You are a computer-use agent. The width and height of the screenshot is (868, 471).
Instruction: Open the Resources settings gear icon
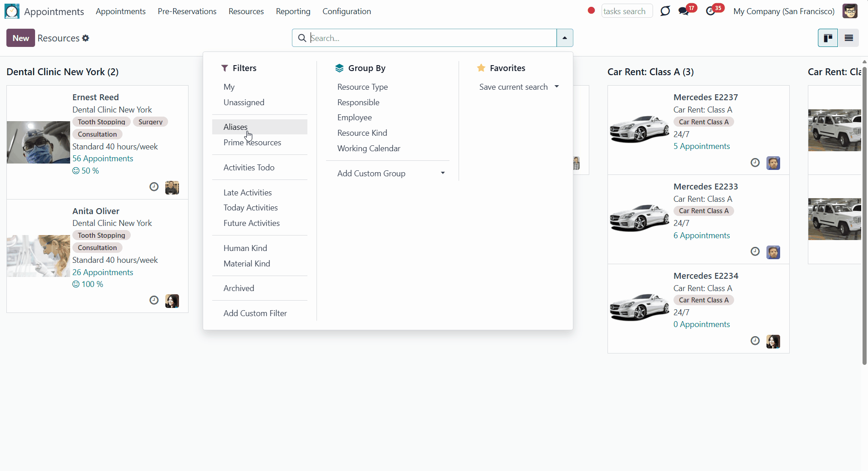tap(86, 38)
